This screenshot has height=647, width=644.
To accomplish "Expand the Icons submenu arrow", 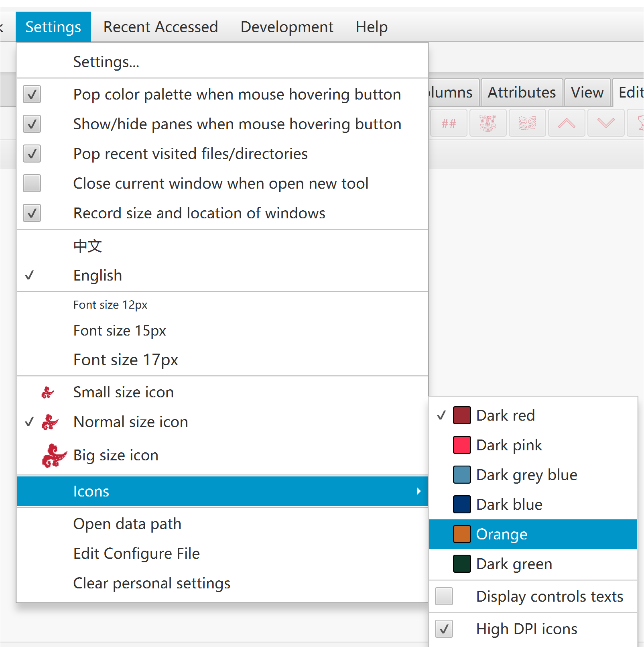I will point(418,491).
